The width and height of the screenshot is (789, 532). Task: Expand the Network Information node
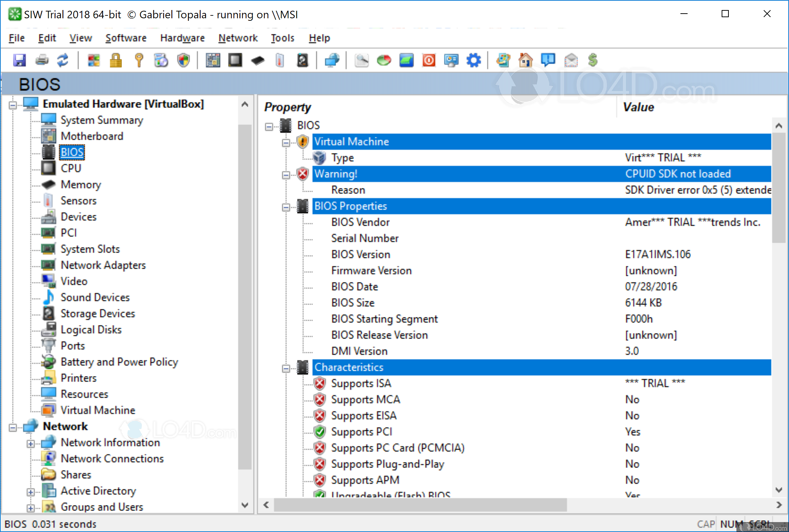click(31, 444)
